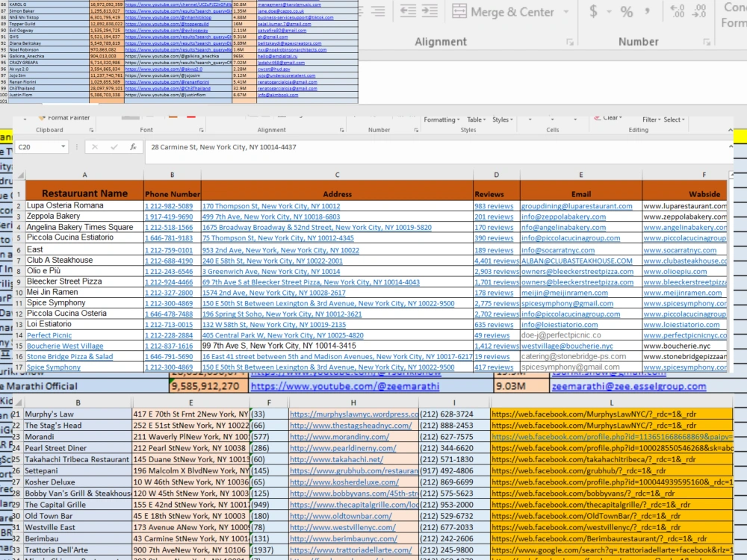747x560 pixels.
Task: Expand the formula bar with its arrow
Action: click(x=731, y=146)
